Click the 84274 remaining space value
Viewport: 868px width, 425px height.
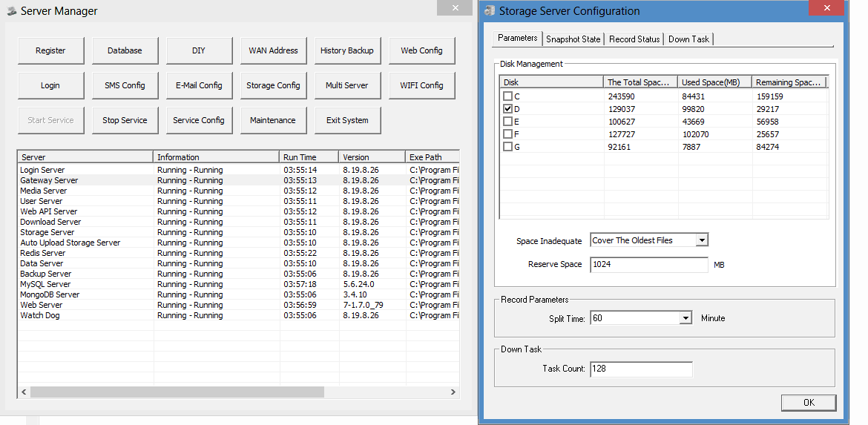tap(767, 147)
